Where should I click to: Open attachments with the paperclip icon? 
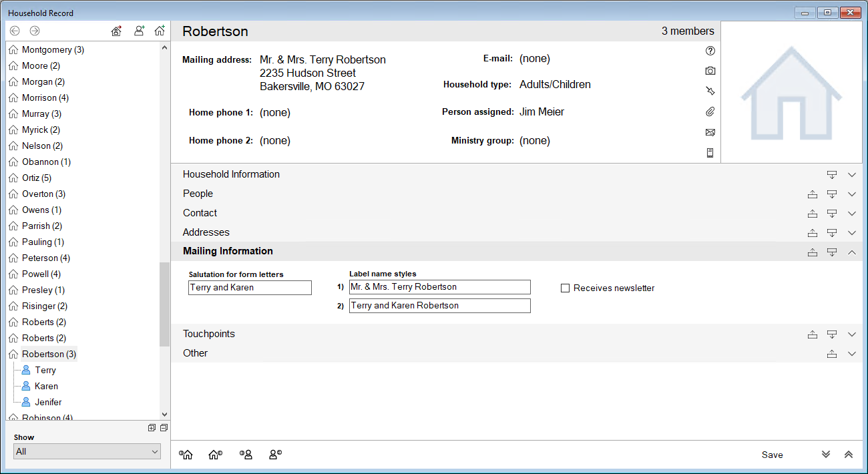(x=710, y=111)
